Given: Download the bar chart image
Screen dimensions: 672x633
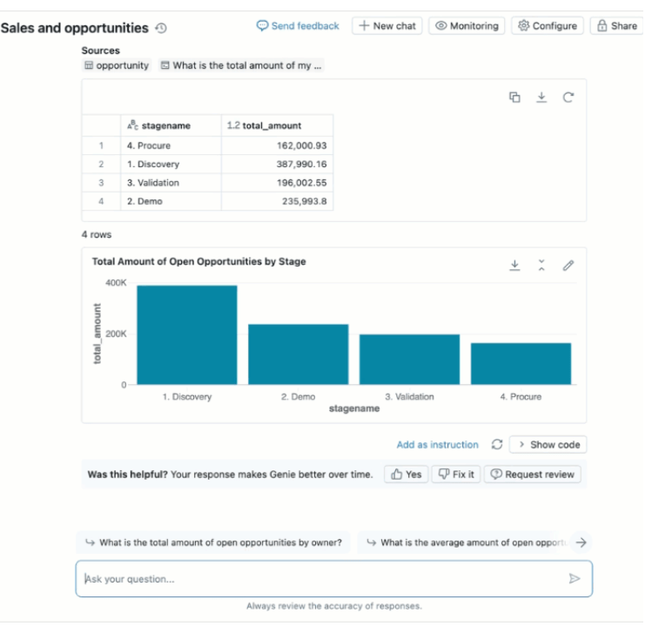Looking at the screenshot, I should click(514, 265).
